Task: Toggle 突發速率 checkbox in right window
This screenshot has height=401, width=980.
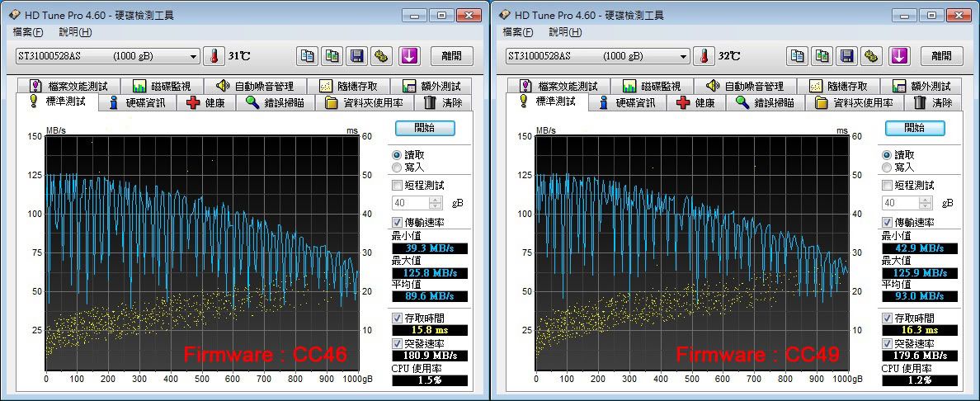Action: [x=887, y=343]
